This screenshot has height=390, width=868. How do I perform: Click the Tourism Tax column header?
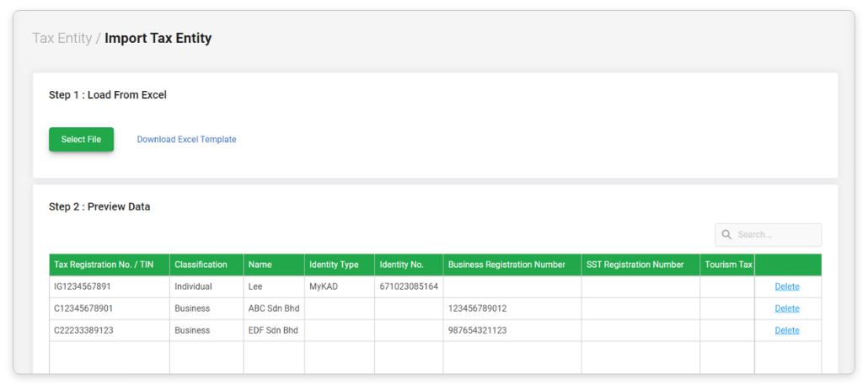pyautogui.click(x=727, y=264)
